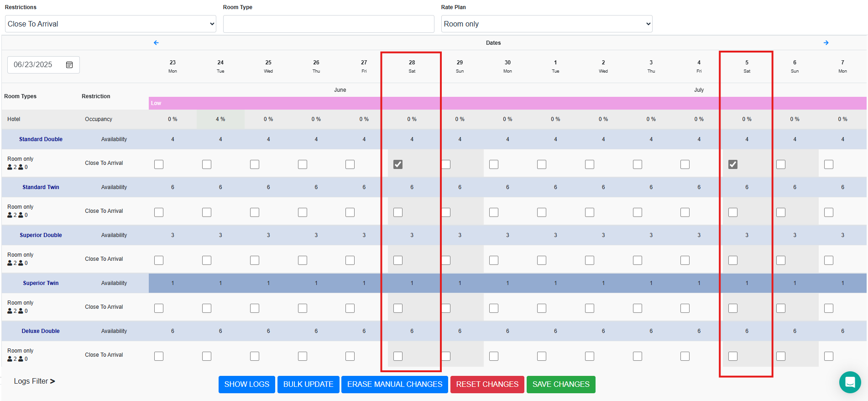Check Standard Twin Close To Arrival Mon 23

pos(159,212)
